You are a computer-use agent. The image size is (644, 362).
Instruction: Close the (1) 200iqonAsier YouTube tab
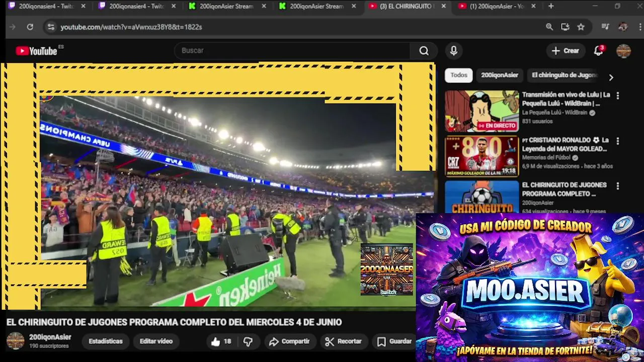533,6
